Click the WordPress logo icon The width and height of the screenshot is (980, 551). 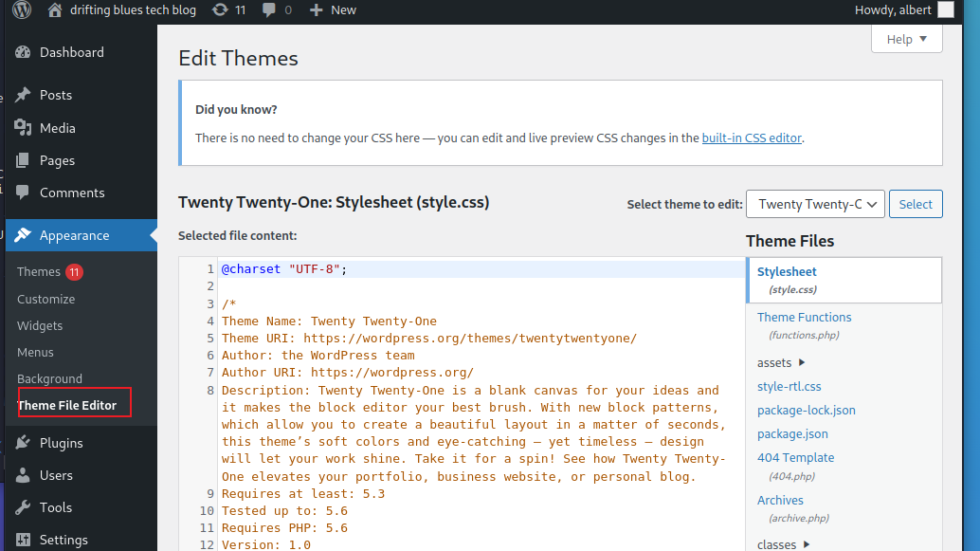click(21, 9)
